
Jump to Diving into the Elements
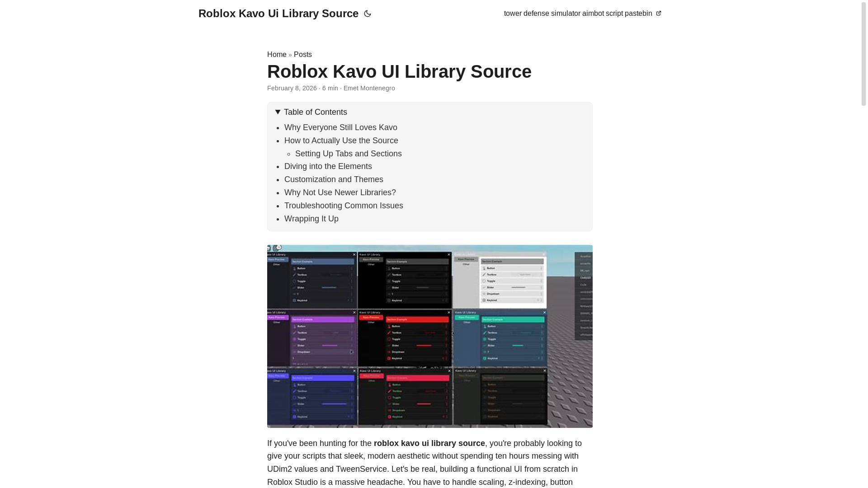tap(328, 166)
